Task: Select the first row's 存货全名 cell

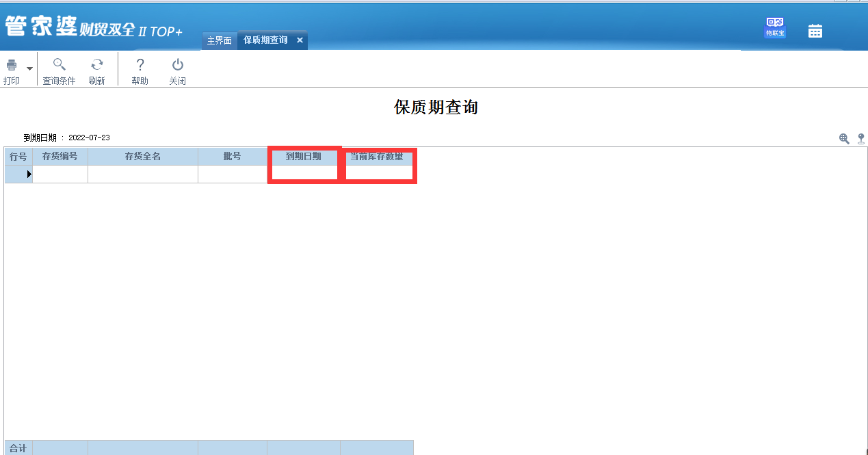Action: coord(143,174)
